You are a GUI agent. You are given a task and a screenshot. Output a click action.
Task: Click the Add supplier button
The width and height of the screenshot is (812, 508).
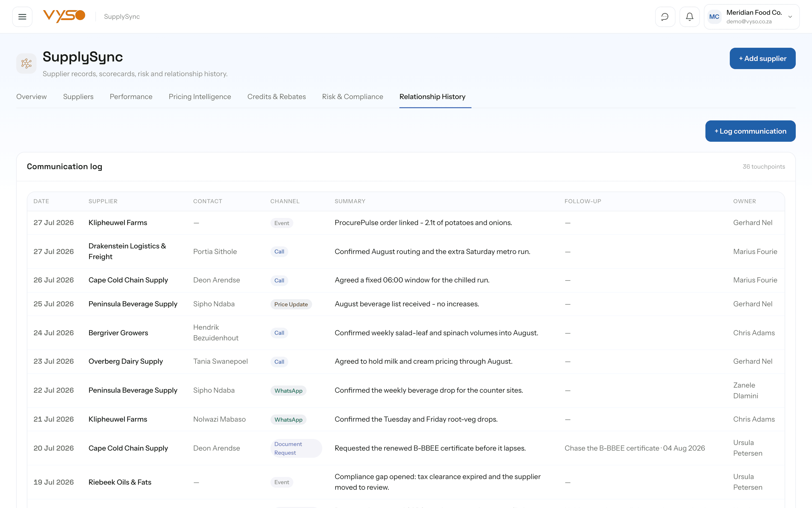pos(762,58)
